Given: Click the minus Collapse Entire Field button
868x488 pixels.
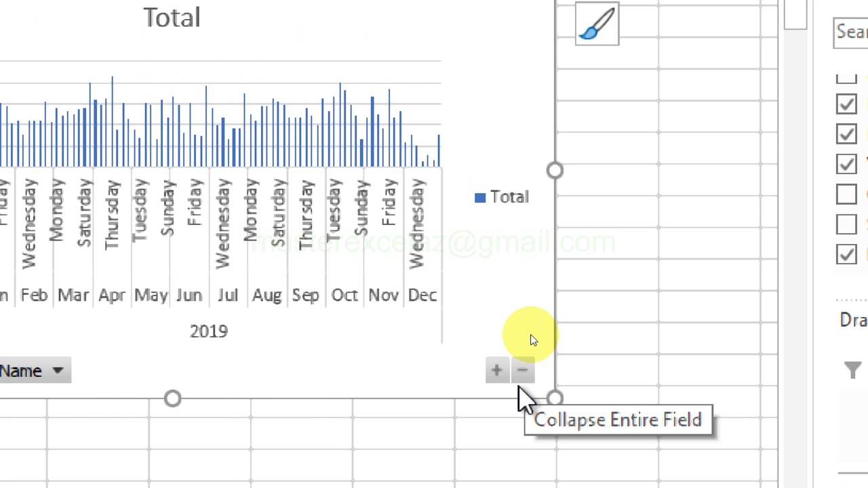Looking at the screenshot, I should 522,370.
